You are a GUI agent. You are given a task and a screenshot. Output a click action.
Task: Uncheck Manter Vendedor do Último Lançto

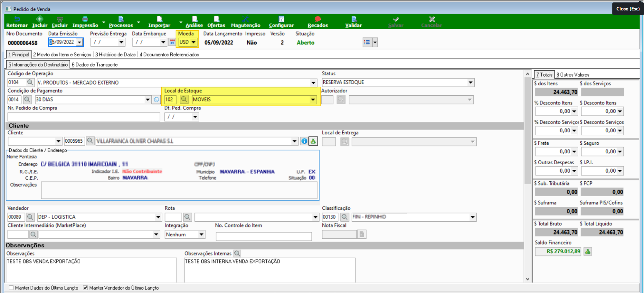(x=85, y=288)
